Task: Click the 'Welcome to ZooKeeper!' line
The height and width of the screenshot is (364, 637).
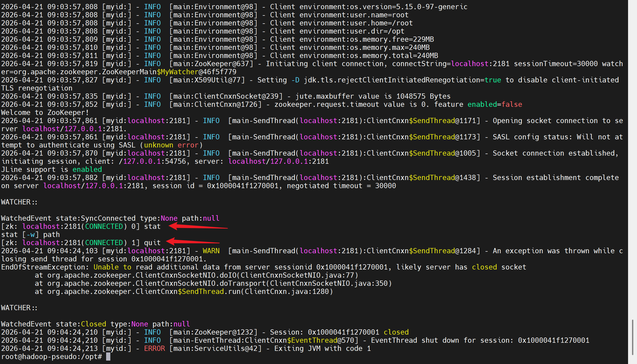Action: pos(45,113)
